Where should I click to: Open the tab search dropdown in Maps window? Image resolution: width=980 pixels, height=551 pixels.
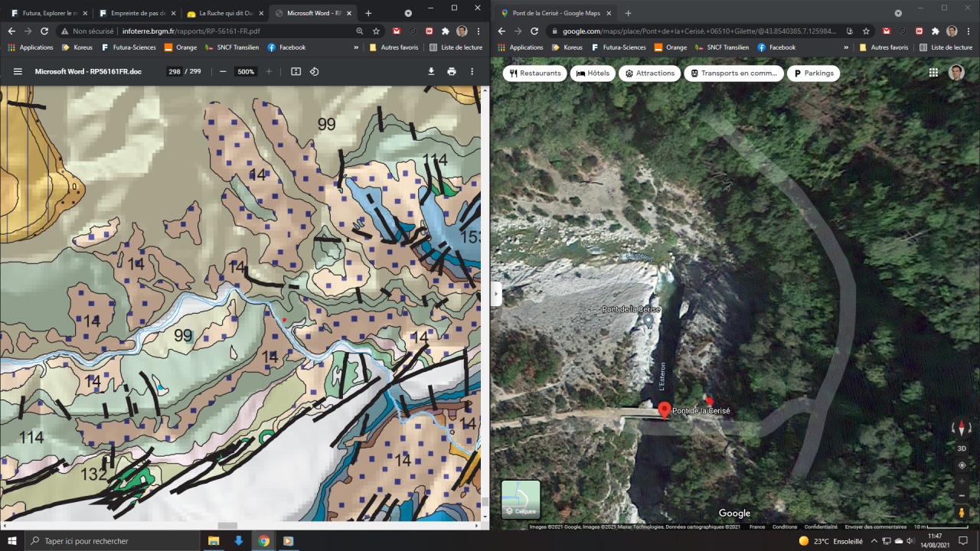898,13
